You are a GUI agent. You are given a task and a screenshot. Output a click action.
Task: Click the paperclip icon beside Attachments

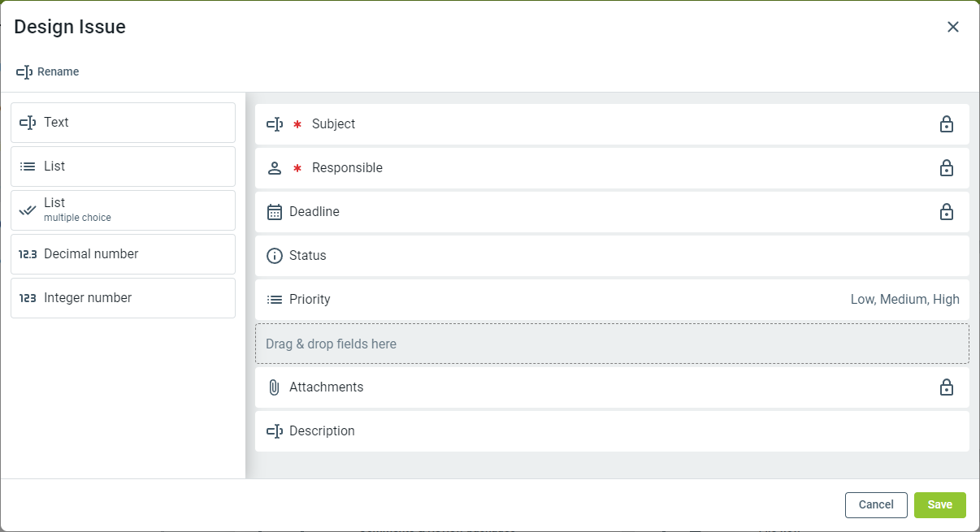(x=275, y=387)
